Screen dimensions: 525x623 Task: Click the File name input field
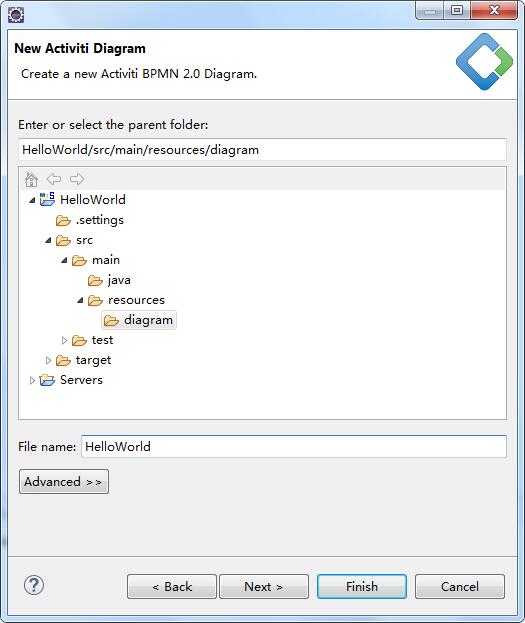coord(294,447)
